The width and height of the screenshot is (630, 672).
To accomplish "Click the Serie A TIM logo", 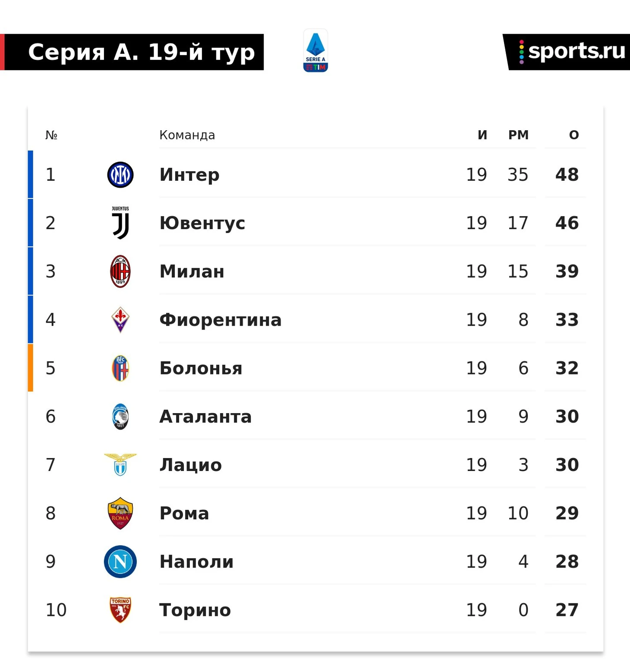I will click(315, 51).
